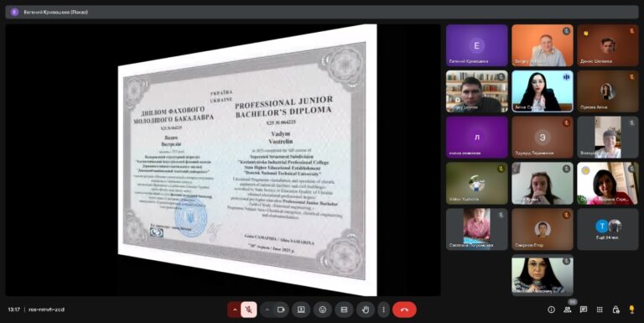
Task: Click the yellow Gemini notes icon
Action: (x=631, y=310)
